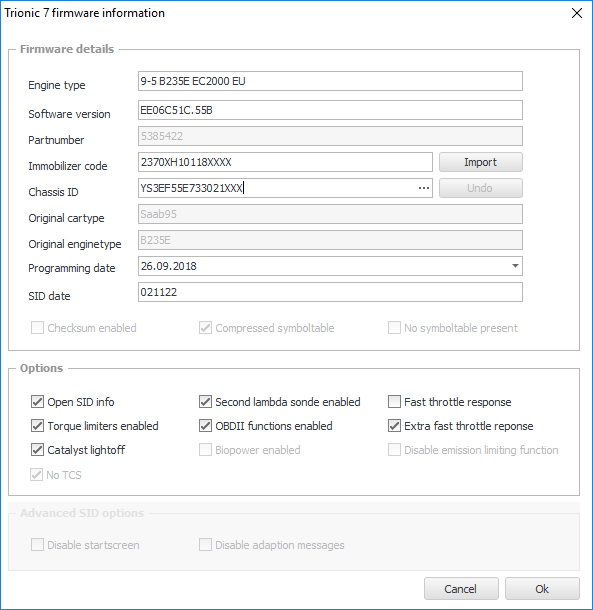Open the Programming date dropdown arrow
593x610 pixels.
coord(515,266)
